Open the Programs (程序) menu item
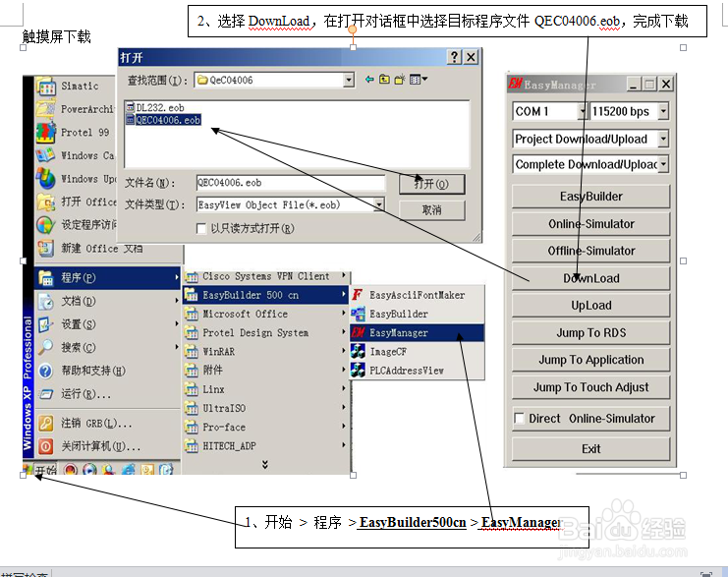Viewport: 728px width, 577px height. [108, 278]
